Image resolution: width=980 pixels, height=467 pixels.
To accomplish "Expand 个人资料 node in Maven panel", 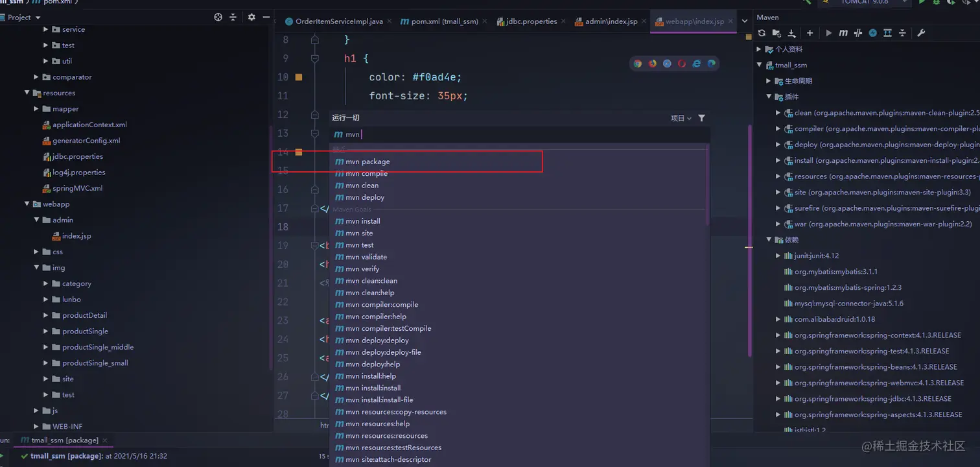I will (760, 49).
